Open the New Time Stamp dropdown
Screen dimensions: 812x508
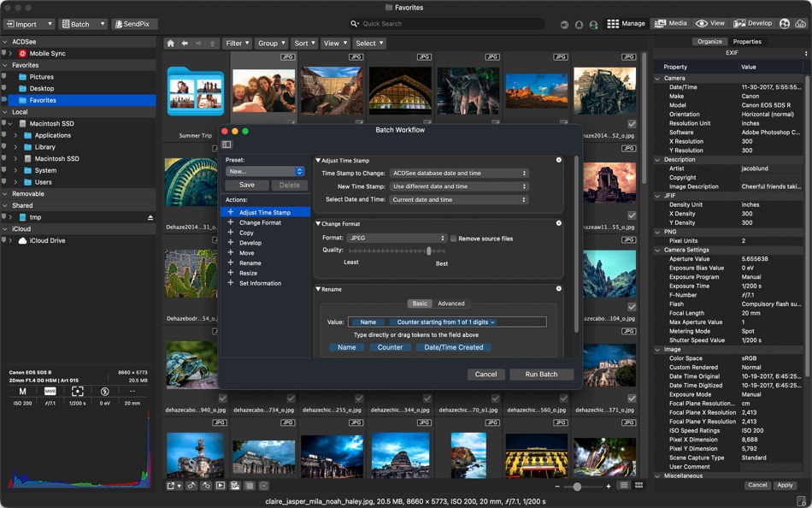pos(459,186)
